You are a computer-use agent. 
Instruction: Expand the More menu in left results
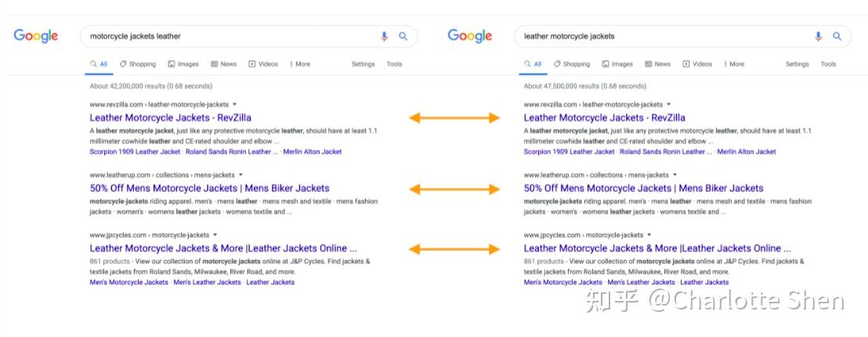(x=300, y=64)
